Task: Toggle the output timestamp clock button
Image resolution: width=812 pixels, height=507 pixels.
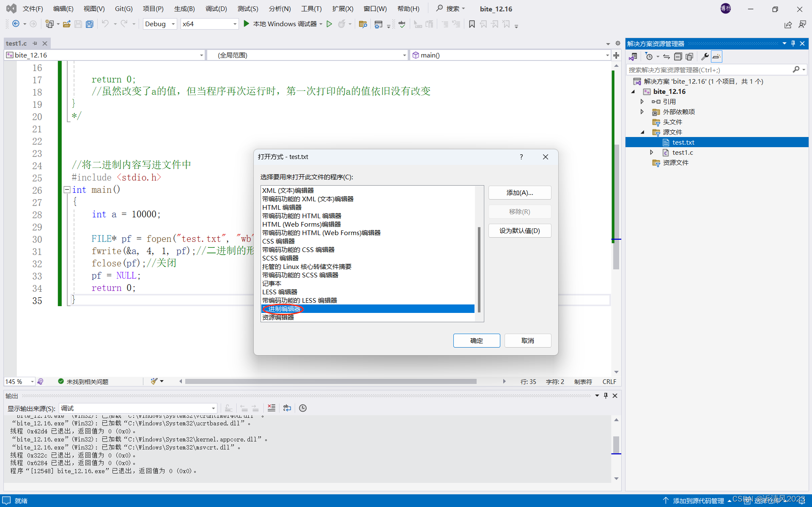Action: point(303,408)
